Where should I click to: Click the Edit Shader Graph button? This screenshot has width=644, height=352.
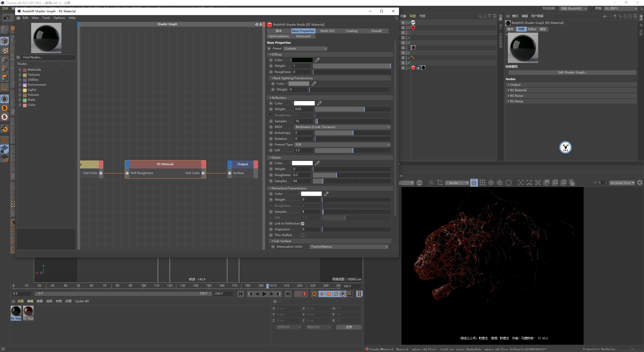(572, 72)
